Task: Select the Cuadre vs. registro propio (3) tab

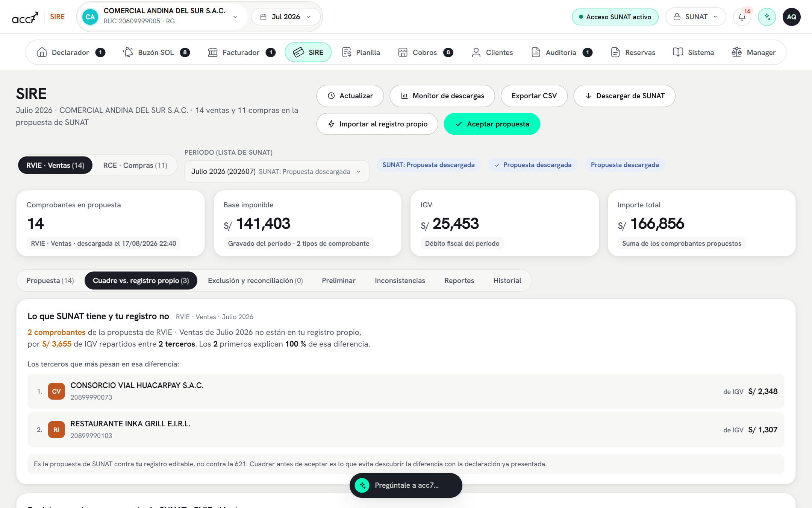Action: [x=141, y=280]
